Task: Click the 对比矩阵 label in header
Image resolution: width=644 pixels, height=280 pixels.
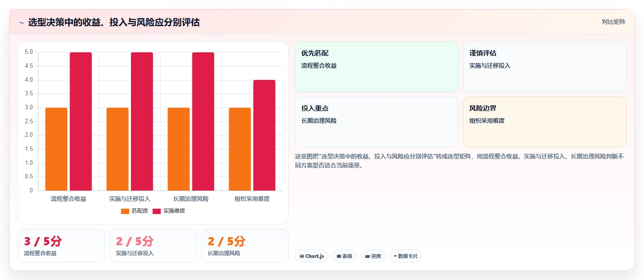Action: pyautogui.click(x=613, y=22)
